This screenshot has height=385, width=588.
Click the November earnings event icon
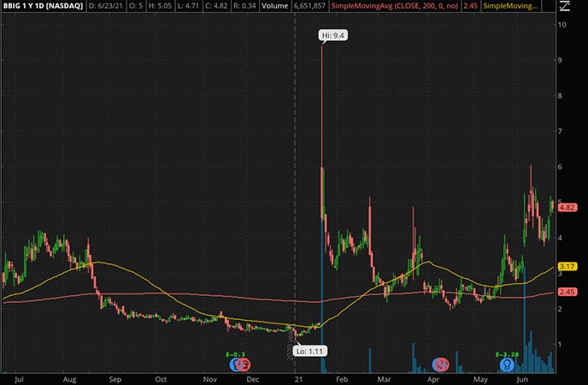tap(238, 364)
